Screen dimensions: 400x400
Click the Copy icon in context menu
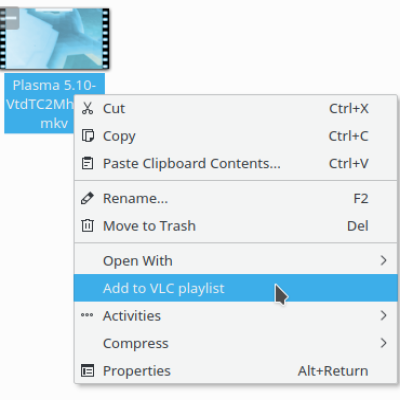point(87,136)
